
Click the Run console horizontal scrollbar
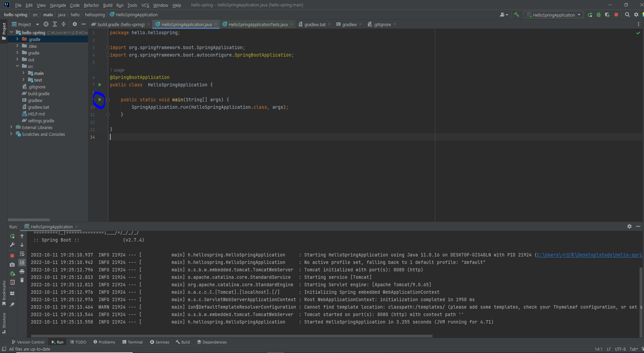pos(231,336)
